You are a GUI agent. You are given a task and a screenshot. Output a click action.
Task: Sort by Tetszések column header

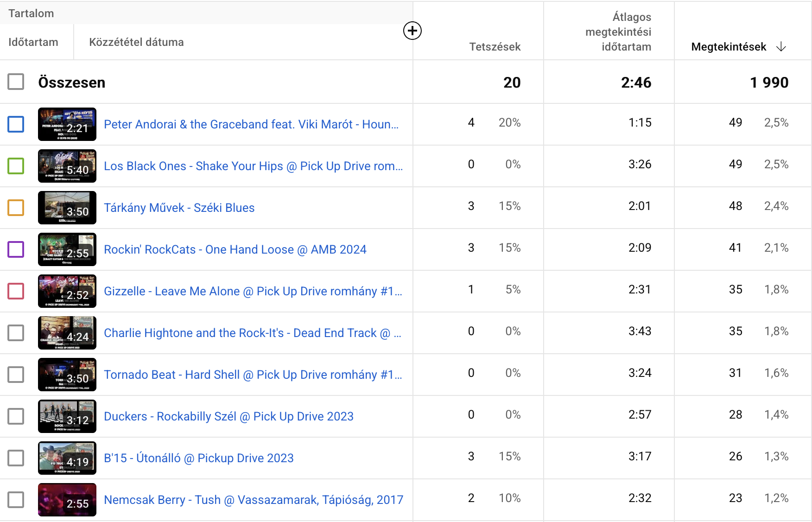click(495, 47)
